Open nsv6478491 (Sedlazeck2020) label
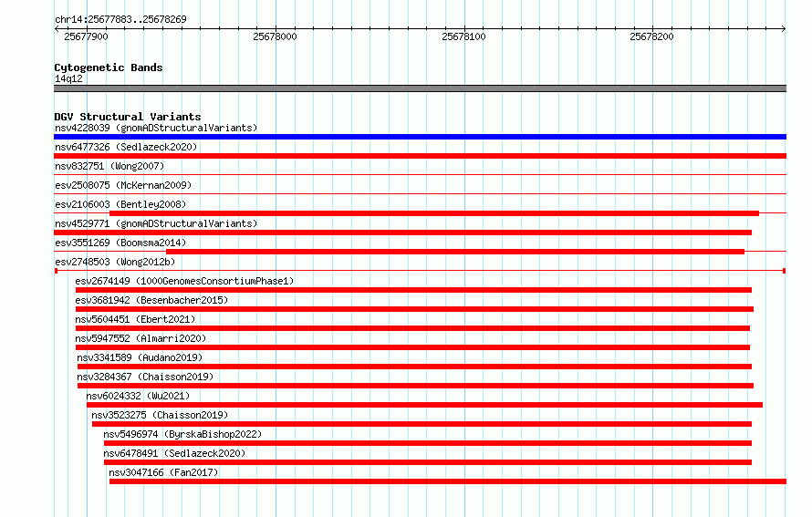Viewport: 812px width, 517px height. (174, 453)
